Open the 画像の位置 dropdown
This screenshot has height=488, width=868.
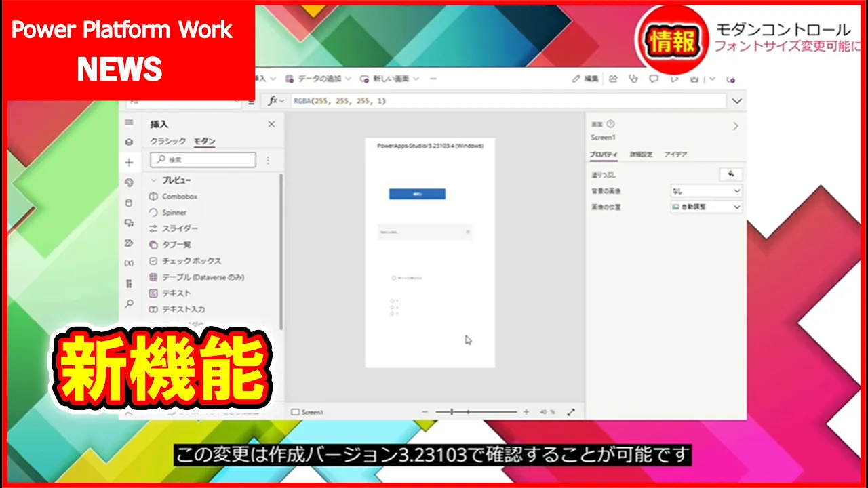(x=706, y=207)
